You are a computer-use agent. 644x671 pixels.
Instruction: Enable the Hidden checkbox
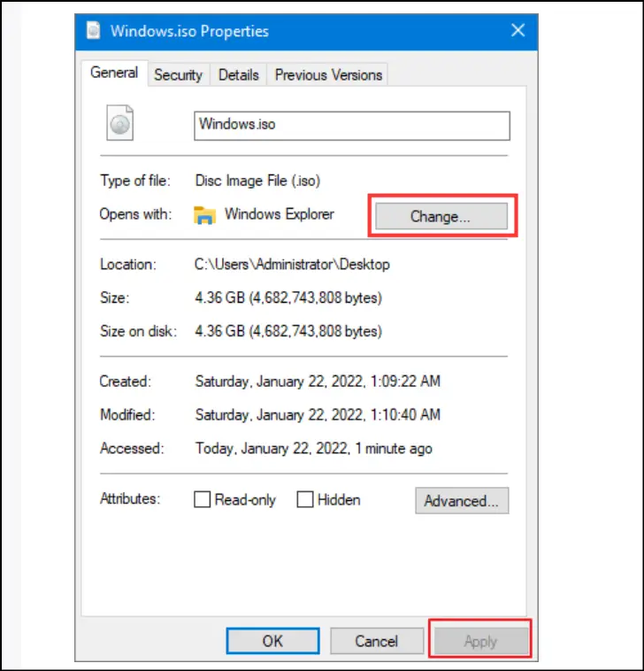click(x=305, y=499)
